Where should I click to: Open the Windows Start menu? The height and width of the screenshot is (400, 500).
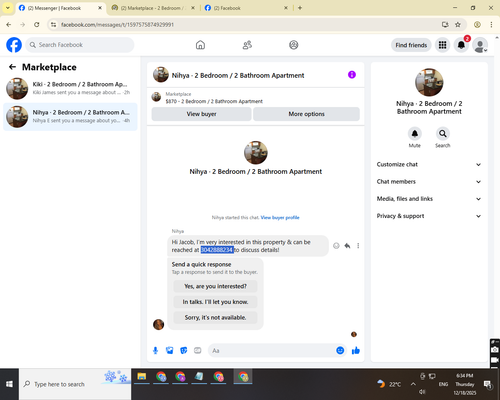coord(9,384)
